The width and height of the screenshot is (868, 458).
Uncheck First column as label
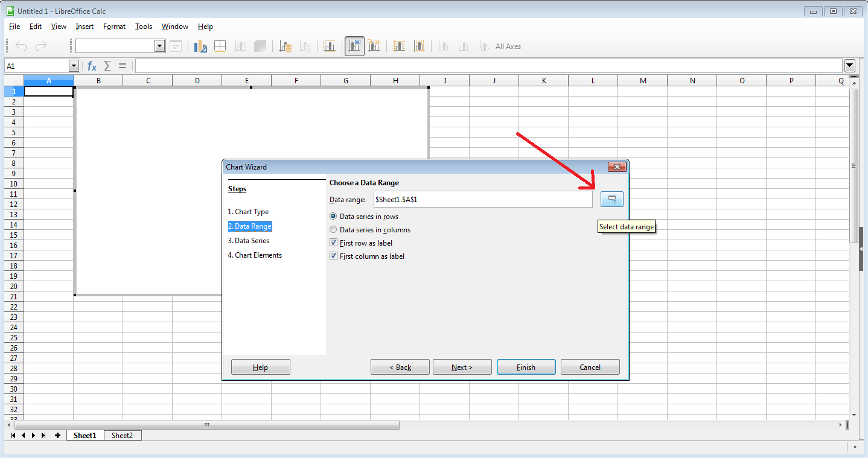[367, 256]
